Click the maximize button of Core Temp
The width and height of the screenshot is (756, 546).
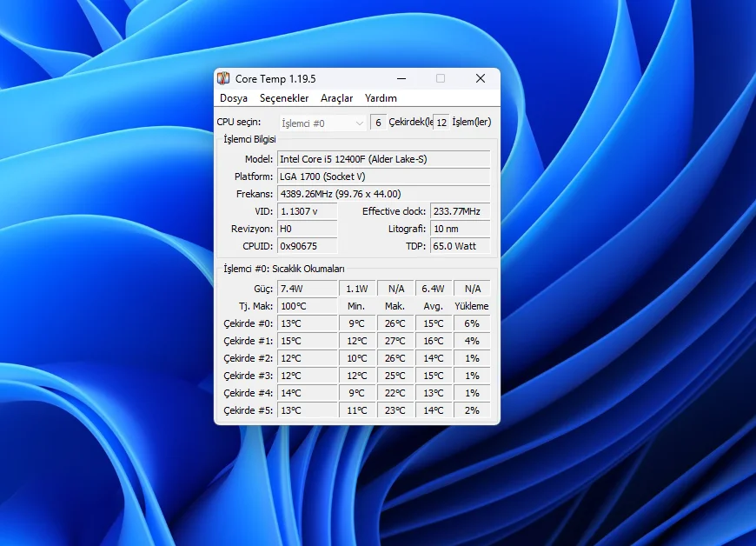coord(441,78)
